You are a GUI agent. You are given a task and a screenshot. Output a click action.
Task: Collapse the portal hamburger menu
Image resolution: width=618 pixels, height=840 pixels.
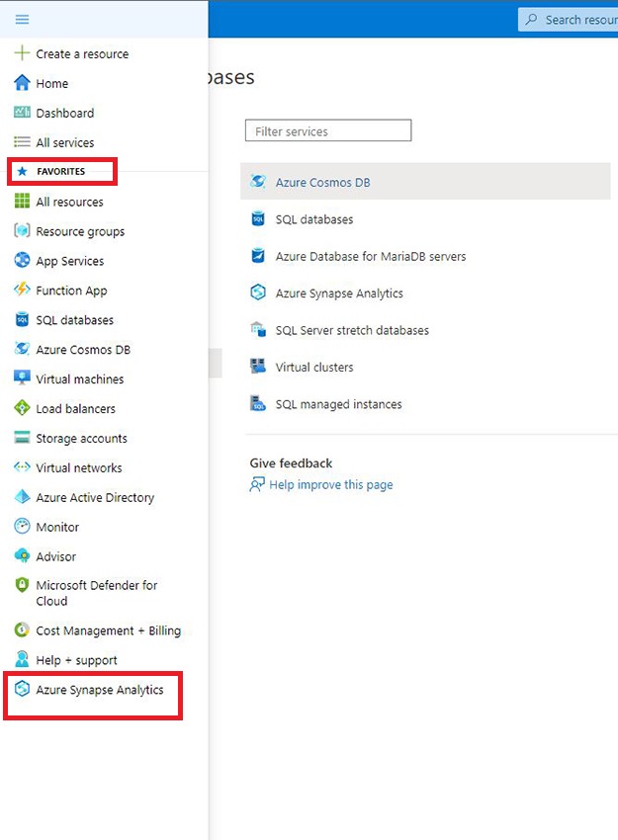point(22,19)
